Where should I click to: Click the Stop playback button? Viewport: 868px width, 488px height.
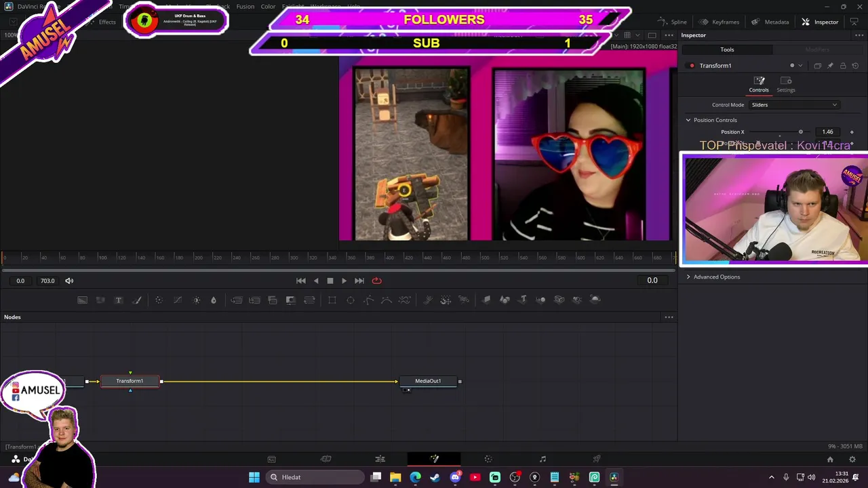[330, 281]
